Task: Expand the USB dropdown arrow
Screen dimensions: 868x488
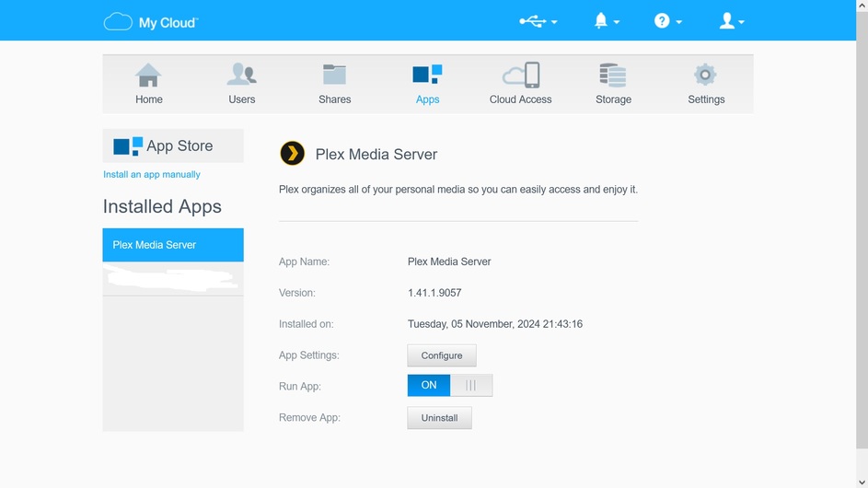Action: 554,22
